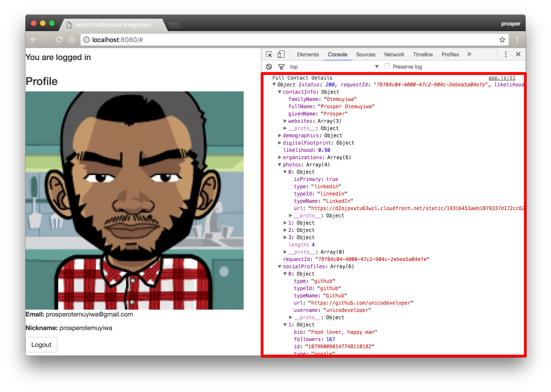Show more DevTools tabs via the chevron
The image size is (551, 392).
[x=469, y=54]
